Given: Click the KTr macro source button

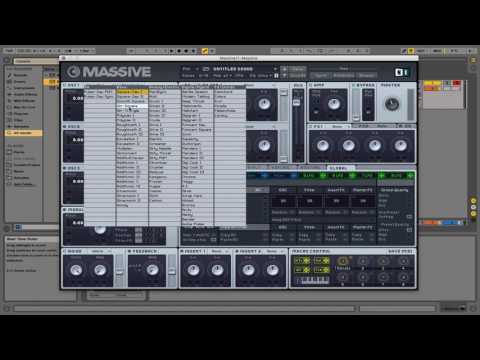Looking at the screenshot, I should [x=303, y=261].
